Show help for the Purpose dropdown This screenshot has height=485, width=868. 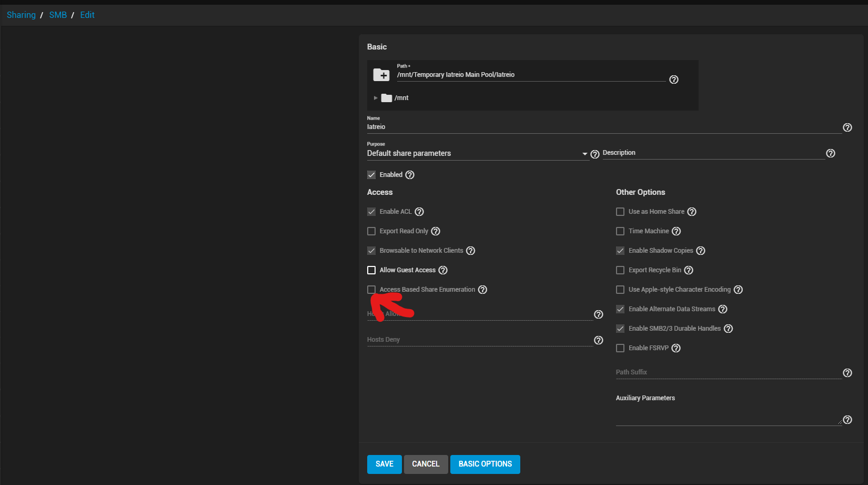click(x=595, y=154)
